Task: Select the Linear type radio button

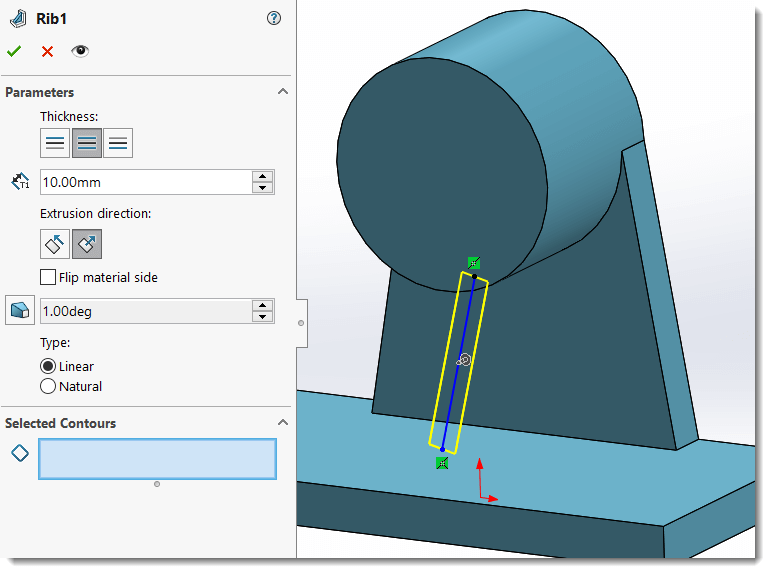Action: 48,366
